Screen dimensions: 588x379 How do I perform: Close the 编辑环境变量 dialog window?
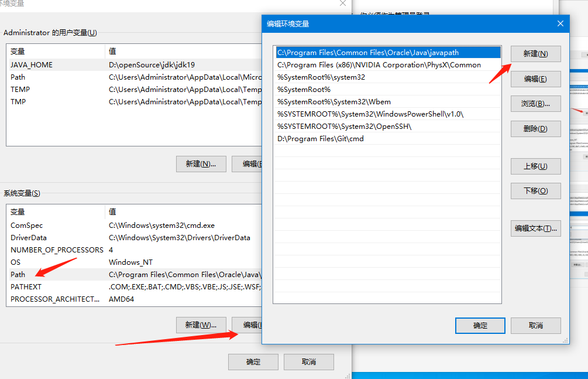[560, 23]
